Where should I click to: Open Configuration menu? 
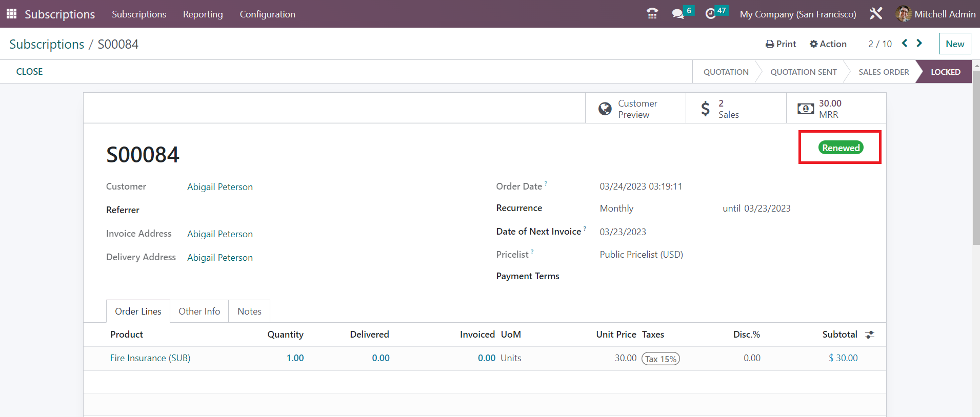coord(268,14)
